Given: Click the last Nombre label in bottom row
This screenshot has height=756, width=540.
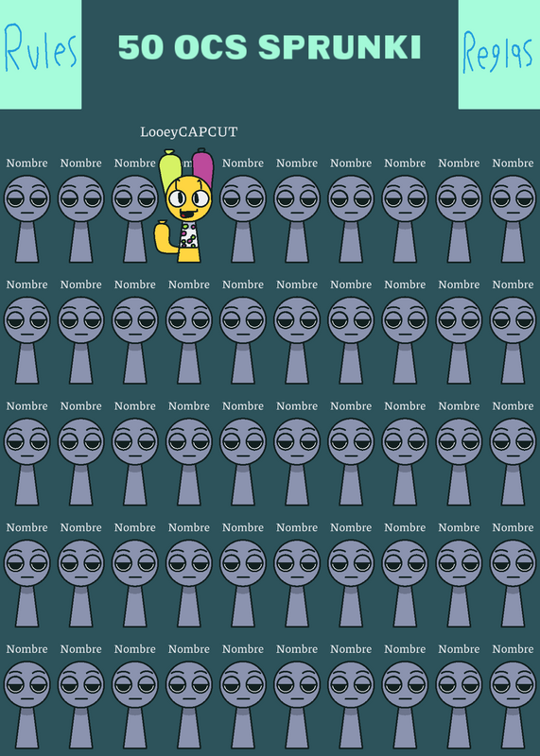Looking at the screenshot, I should coord(513,649).
